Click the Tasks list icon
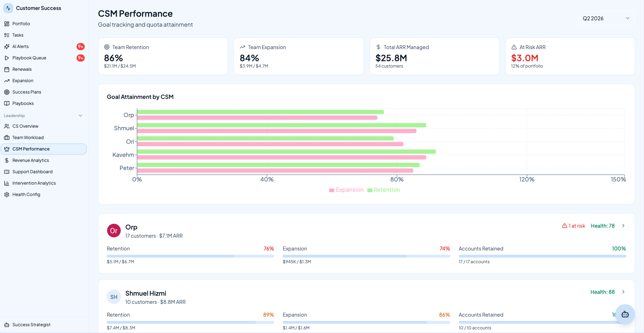 7,35
